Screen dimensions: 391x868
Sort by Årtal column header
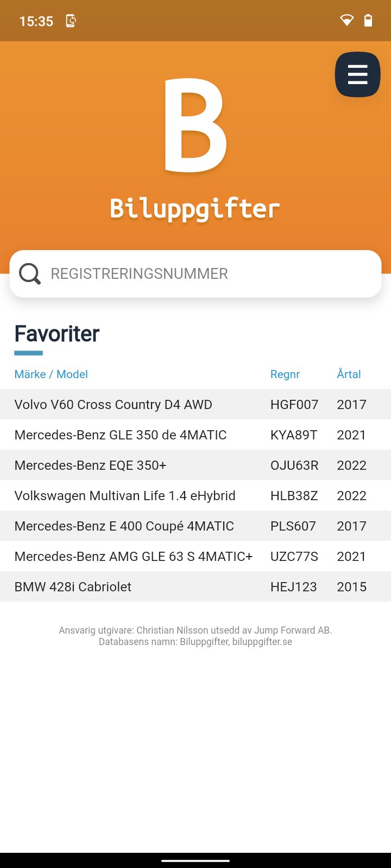tap(349, 374)
